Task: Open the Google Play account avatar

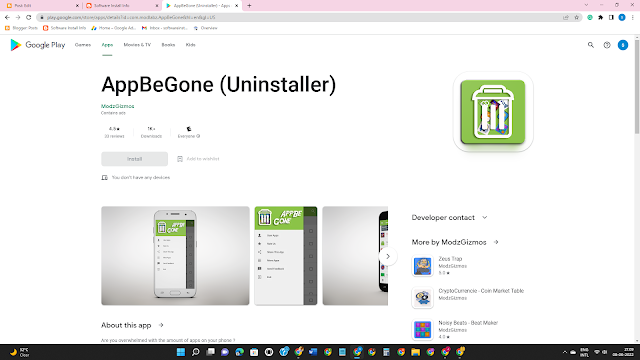Action: [623, 45]
